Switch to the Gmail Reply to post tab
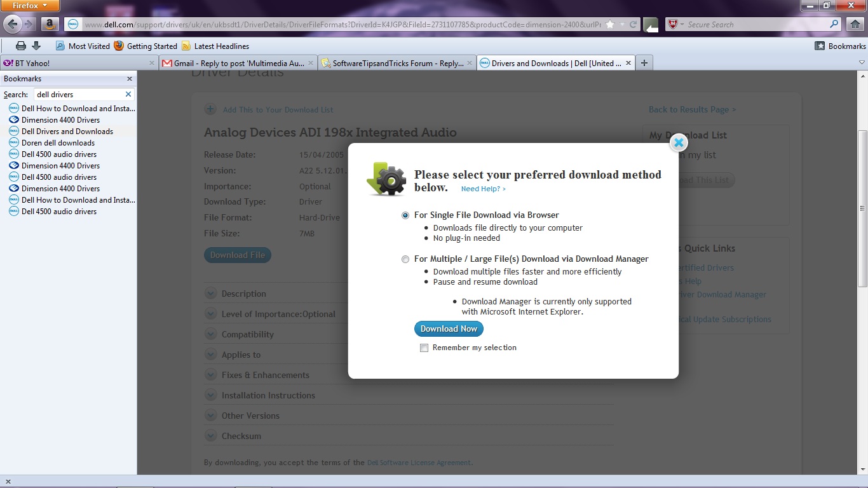Screen dimensions: 868x488 (238, 63)
